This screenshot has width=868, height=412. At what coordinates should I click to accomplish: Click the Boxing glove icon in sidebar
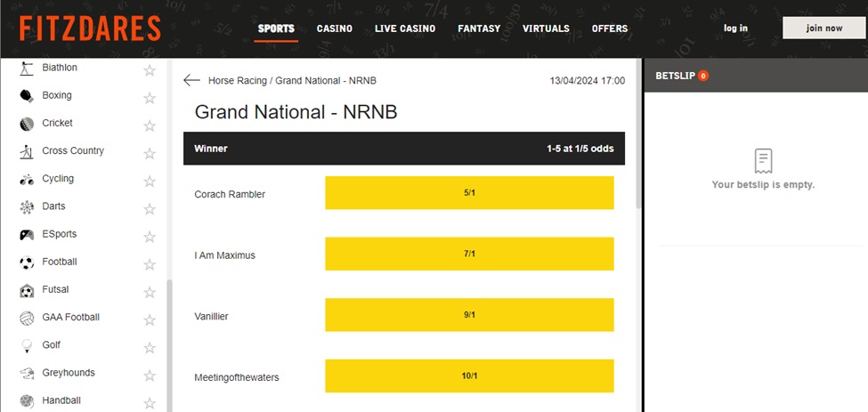tap(27, 95)
